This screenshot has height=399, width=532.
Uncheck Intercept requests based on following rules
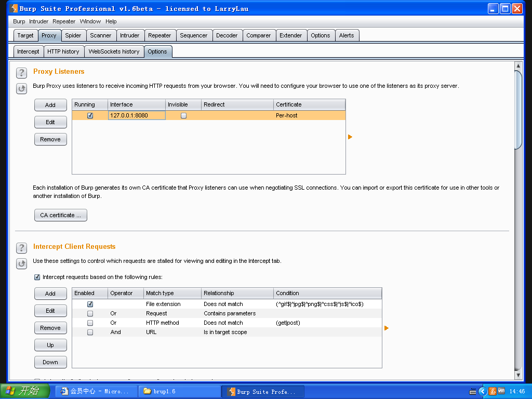click(37, 277)
